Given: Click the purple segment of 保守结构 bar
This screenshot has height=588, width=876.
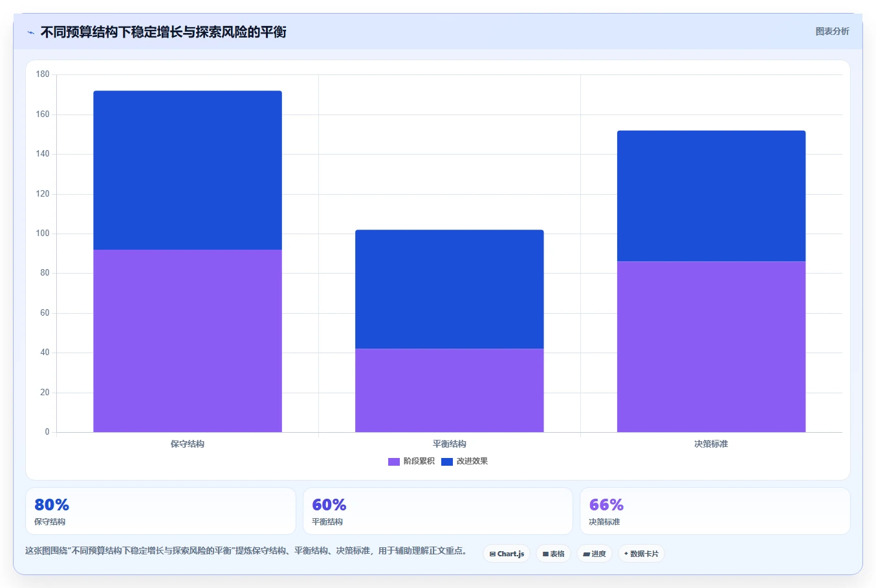Looking at the screenshot, I should point(188,341).
